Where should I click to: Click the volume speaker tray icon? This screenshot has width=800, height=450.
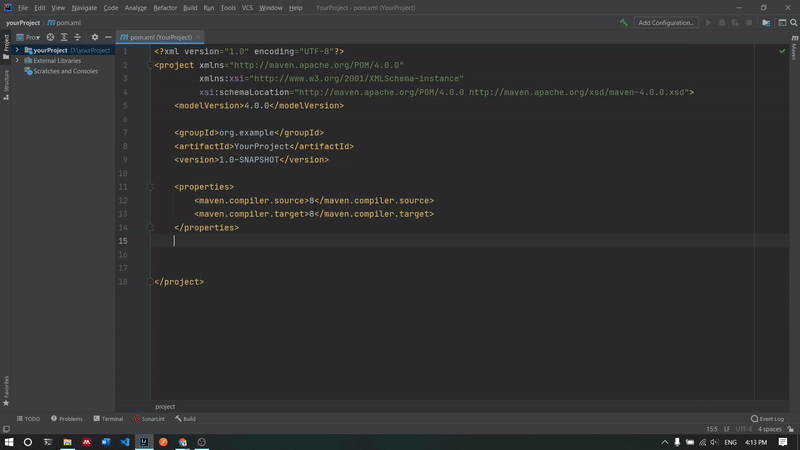[714, 442]
